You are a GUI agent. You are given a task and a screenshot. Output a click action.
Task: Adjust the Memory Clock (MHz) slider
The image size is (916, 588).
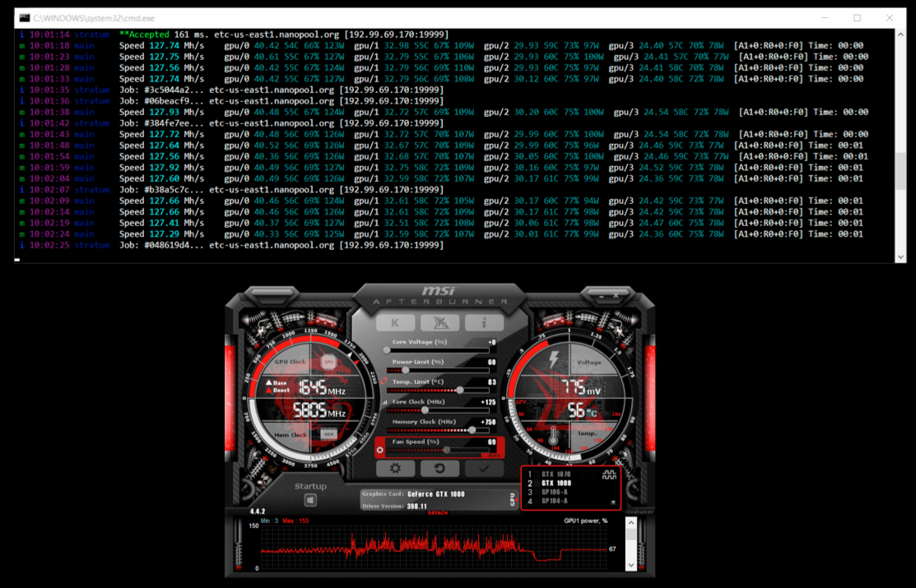point(438,430)
